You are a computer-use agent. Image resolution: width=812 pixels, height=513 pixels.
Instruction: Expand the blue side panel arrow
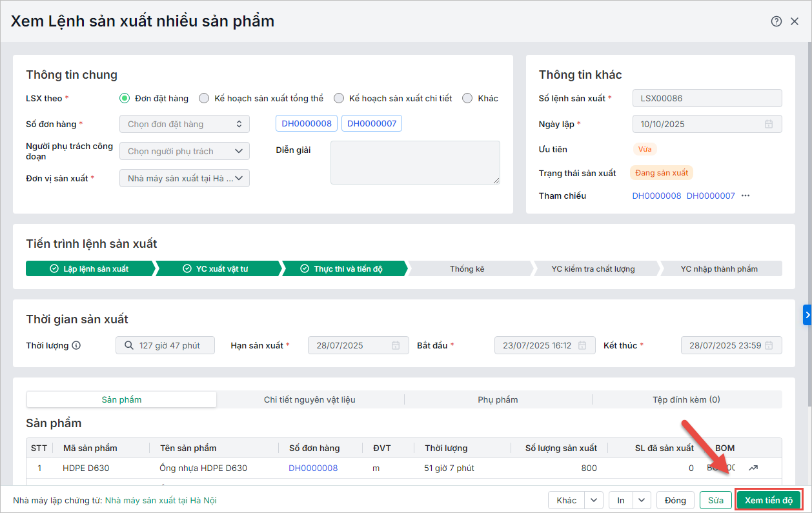(x=807, y=314)
